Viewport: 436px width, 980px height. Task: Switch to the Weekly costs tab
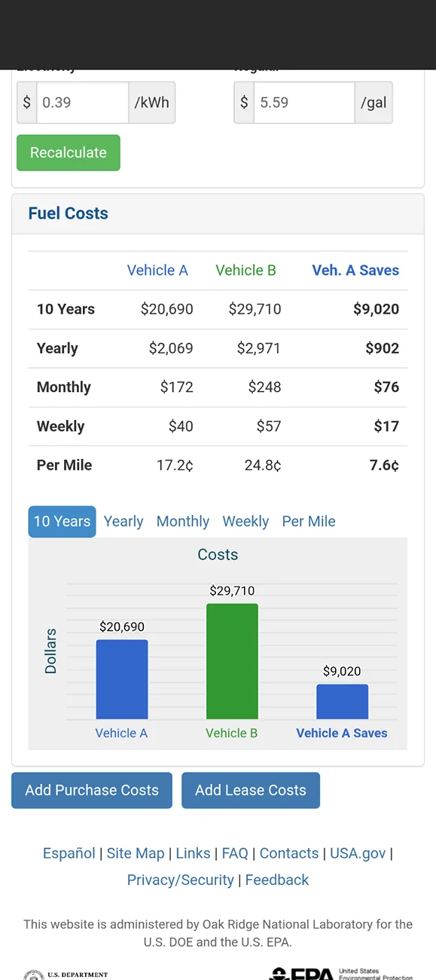(245, 521)
